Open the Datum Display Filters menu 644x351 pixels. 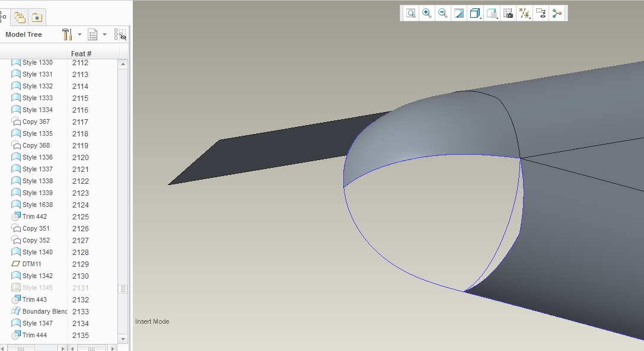(x=524, y=14)
